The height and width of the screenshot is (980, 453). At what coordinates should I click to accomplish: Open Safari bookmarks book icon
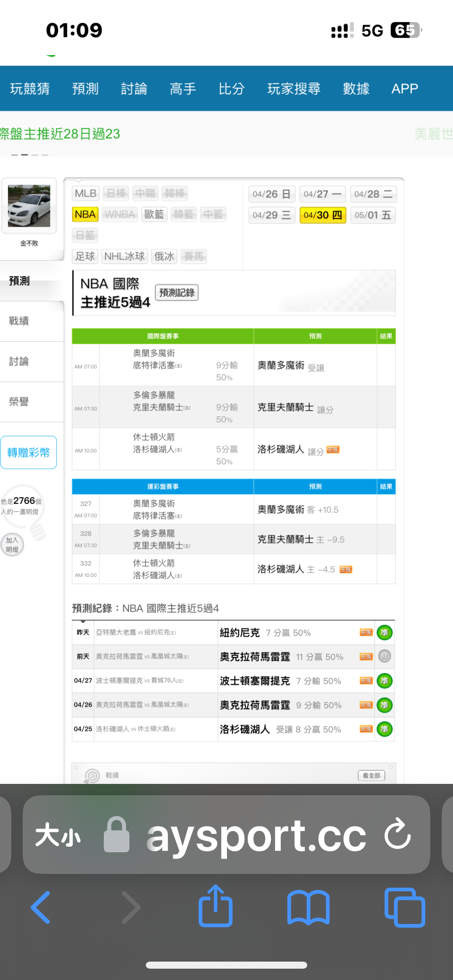[308, 907]
